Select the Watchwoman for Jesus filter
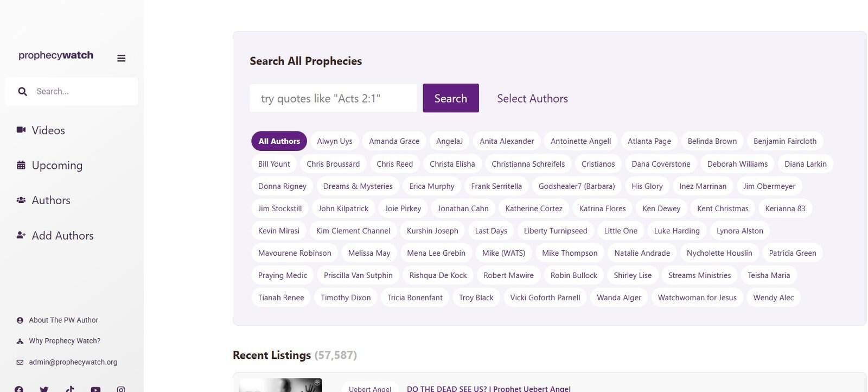Viewport: 868px width, 392px height. pos(697,298)
